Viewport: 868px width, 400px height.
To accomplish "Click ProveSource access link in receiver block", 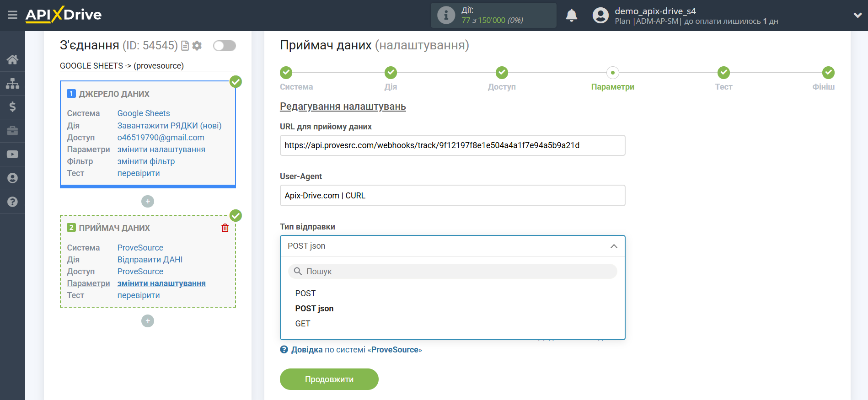I will click(x=140, y=272).
